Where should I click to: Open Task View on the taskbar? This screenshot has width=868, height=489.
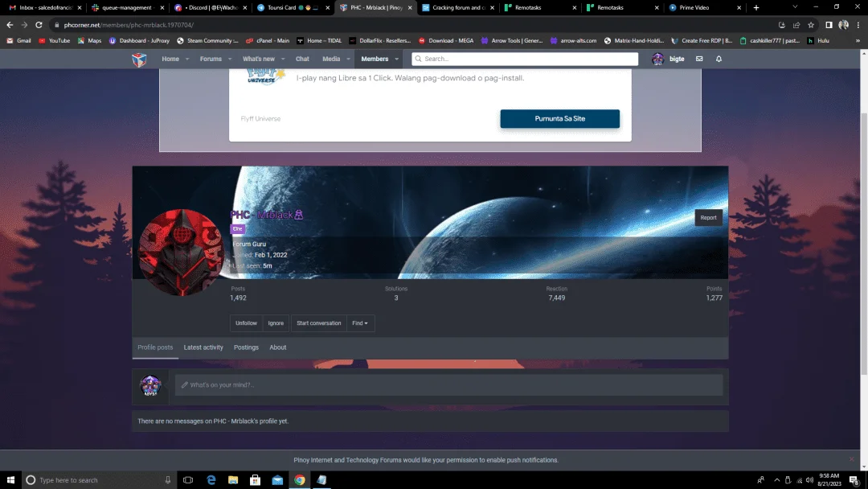pyautogui.click(x=188, y=480)
